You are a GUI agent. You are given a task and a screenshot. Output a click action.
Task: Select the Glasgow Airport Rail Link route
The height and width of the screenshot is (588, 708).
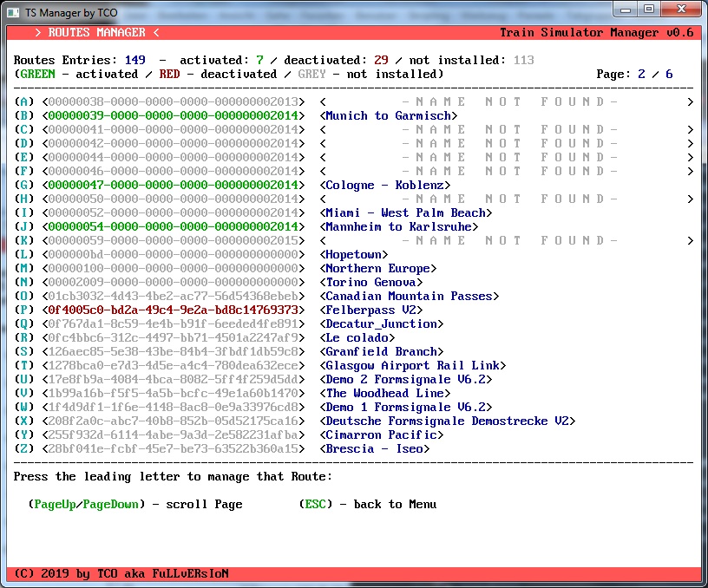(413, 365)
